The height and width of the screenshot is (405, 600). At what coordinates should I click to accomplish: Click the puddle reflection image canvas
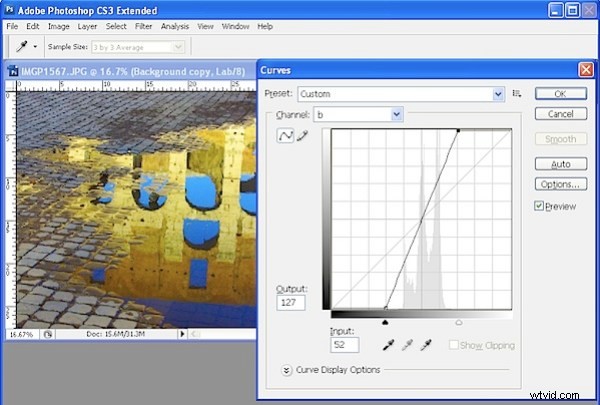pyautogui.click(x=136, y=209)
